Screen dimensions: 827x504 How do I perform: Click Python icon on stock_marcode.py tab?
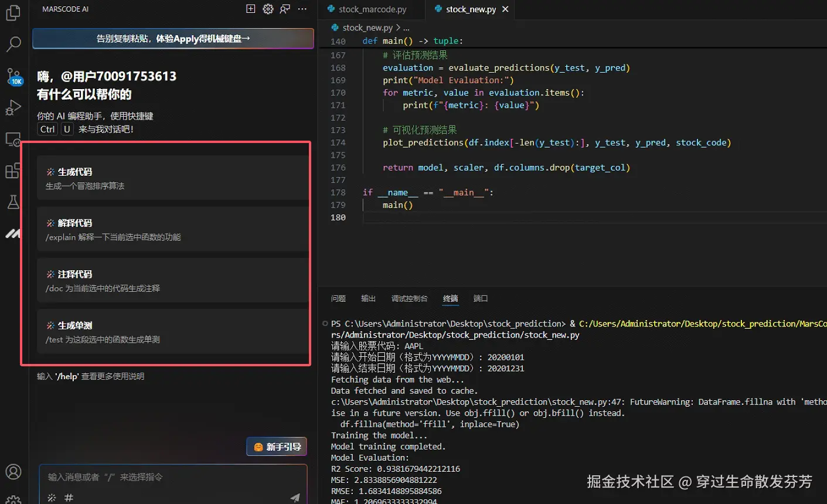coord(331,9)
